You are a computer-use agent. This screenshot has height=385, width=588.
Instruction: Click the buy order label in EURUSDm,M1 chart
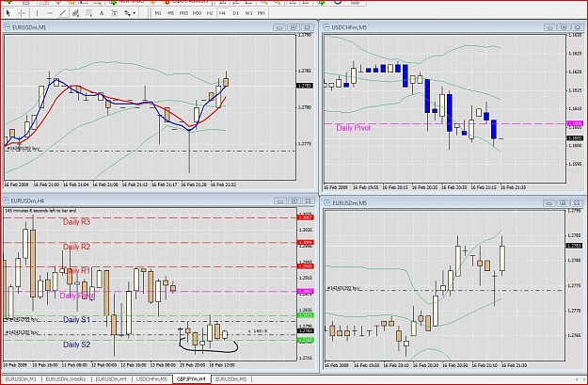[x=24, y=149]
